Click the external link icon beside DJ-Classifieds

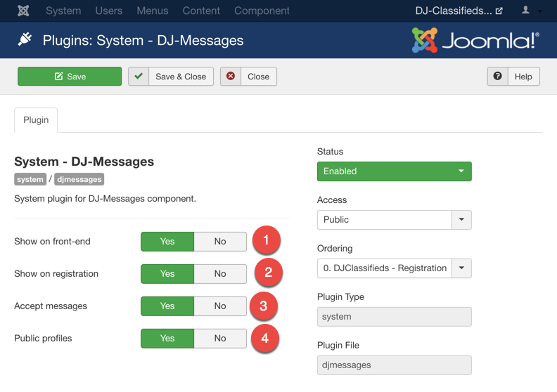(x=499, y=11)
